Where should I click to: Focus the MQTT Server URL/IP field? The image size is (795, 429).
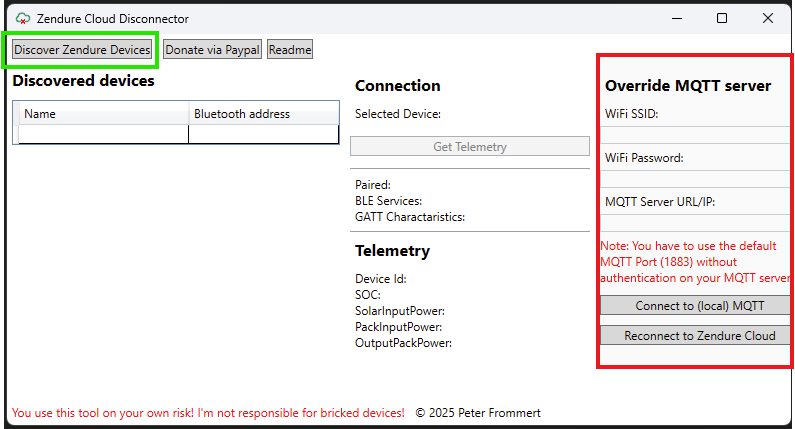pos(697,222)
